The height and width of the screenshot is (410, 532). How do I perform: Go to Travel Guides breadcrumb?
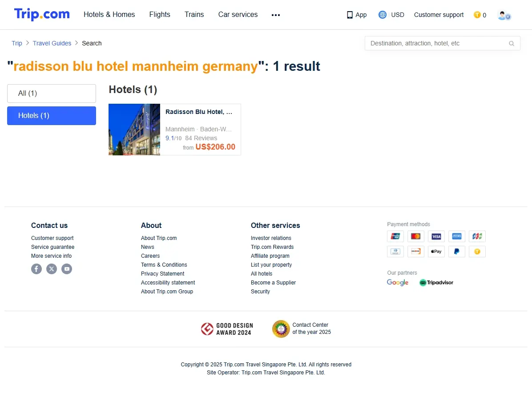pos(52,43)
